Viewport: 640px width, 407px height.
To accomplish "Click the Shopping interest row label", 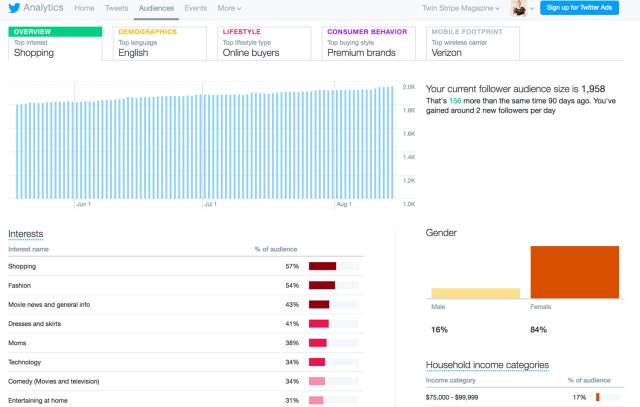I will click(x=22, y=266).
